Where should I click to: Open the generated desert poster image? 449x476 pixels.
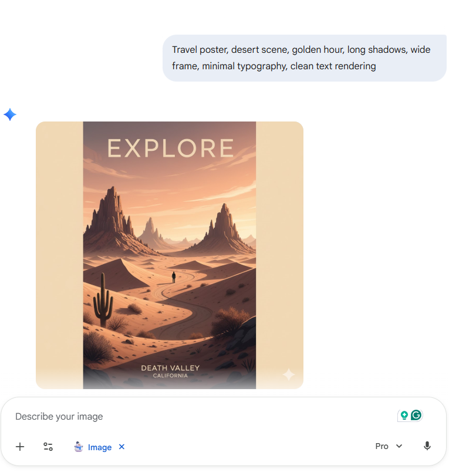point(170,255)
